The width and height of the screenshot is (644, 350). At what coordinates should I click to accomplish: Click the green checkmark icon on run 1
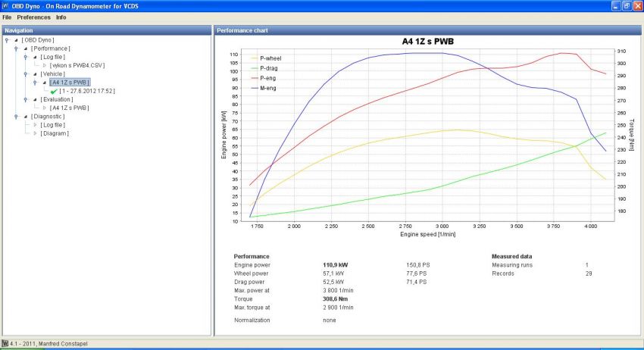pos(54,91)
